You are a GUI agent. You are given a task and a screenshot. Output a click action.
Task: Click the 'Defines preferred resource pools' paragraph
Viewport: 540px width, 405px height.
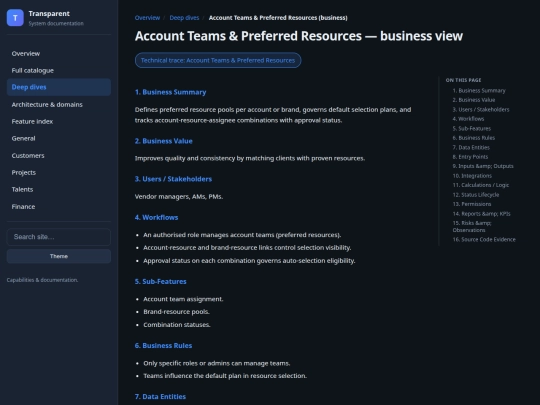pos(273,115)
